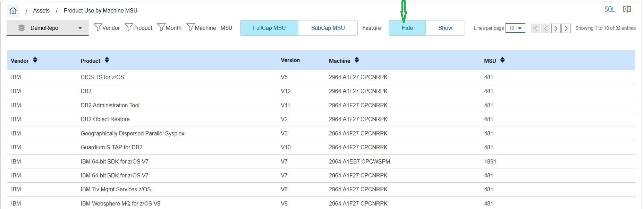Choose Hide for Feature
Image resolution: width=644 pixels, height=209 pixels.
(407, 28)
